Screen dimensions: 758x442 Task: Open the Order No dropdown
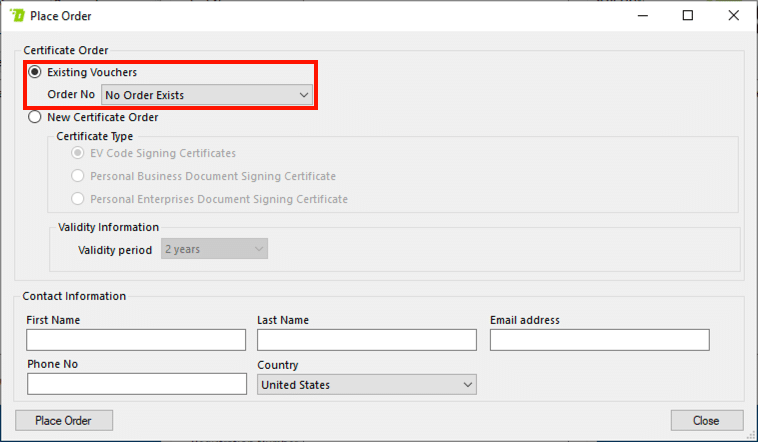point(207,95)
